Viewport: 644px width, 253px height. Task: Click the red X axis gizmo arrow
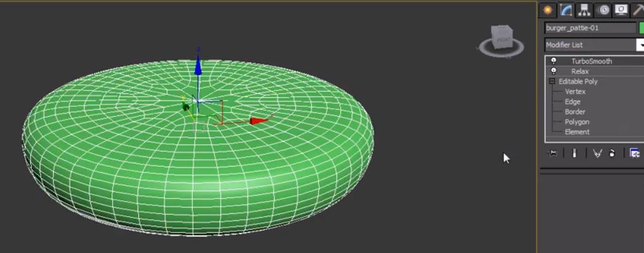click(x=259, y=121)
